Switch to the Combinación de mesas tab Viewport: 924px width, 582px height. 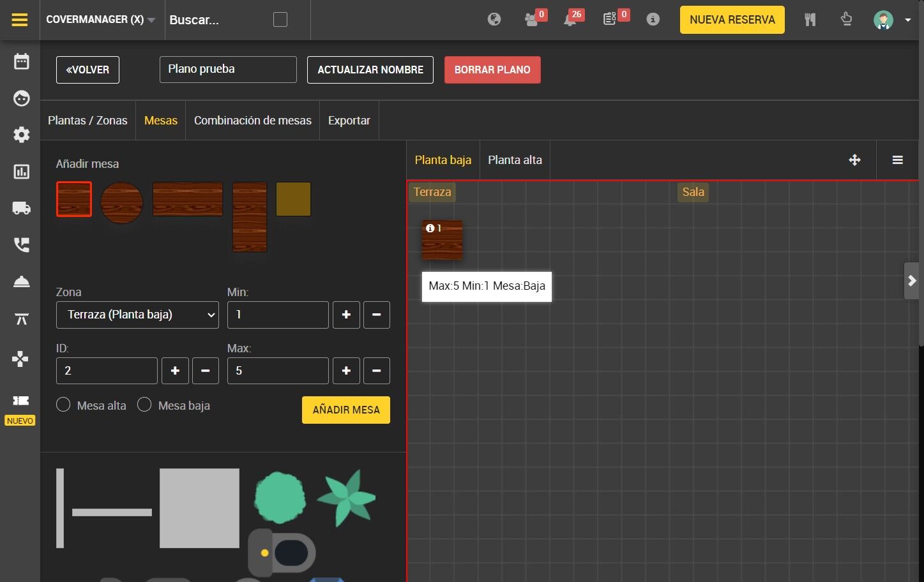[252, 121]
